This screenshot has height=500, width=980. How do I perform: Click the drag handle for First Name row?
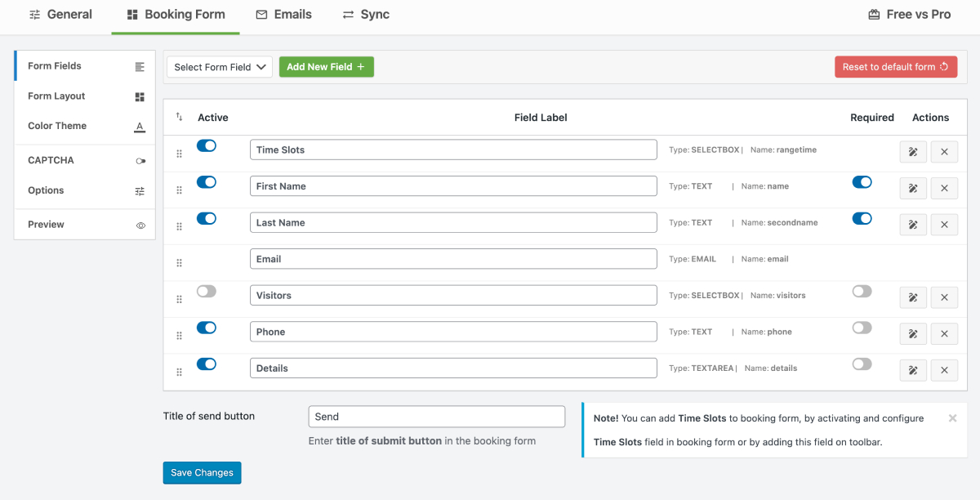tap(180, 190)
